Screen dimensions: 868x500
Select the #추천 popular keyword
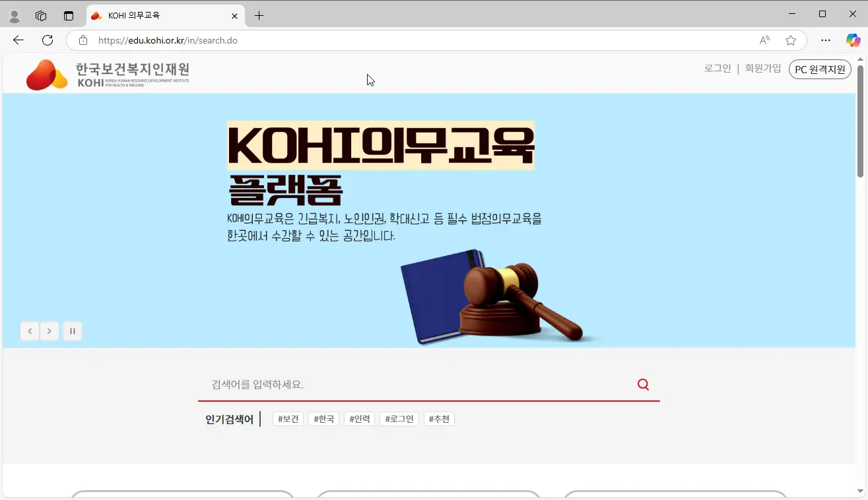439,419
